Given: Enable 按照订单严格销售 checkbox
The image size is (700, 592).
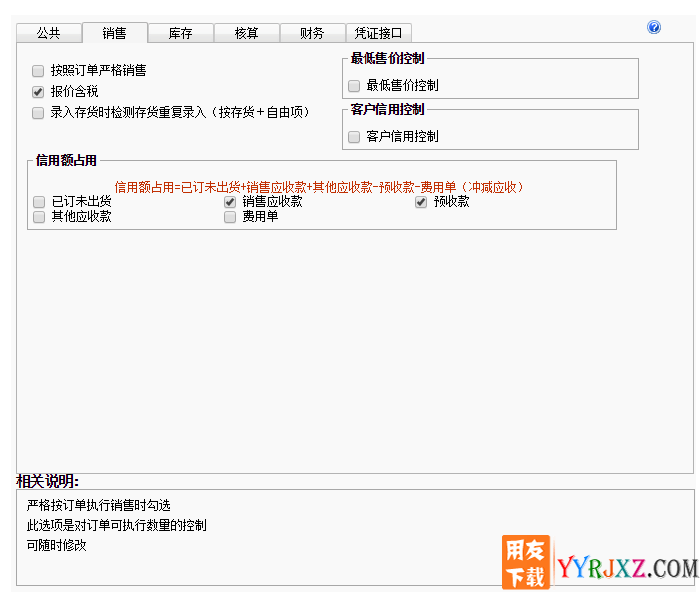Looking at the screenshot, I should 38,71.
